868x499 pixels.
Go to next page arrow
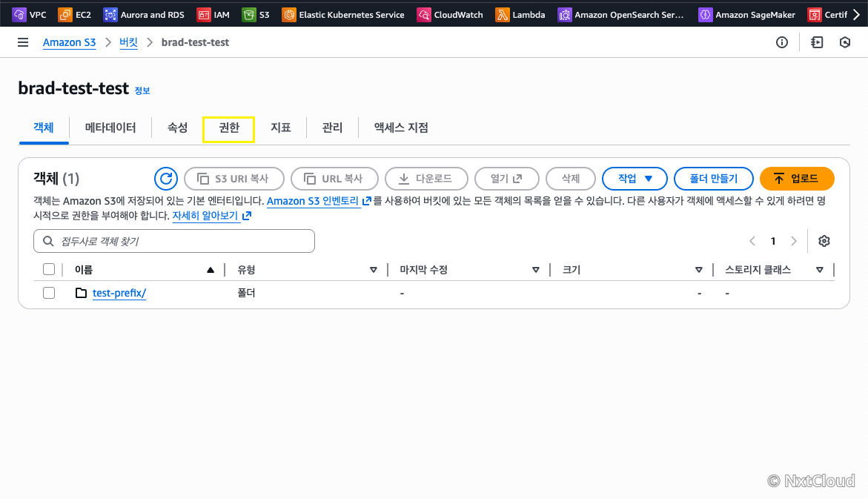point(793,241)
